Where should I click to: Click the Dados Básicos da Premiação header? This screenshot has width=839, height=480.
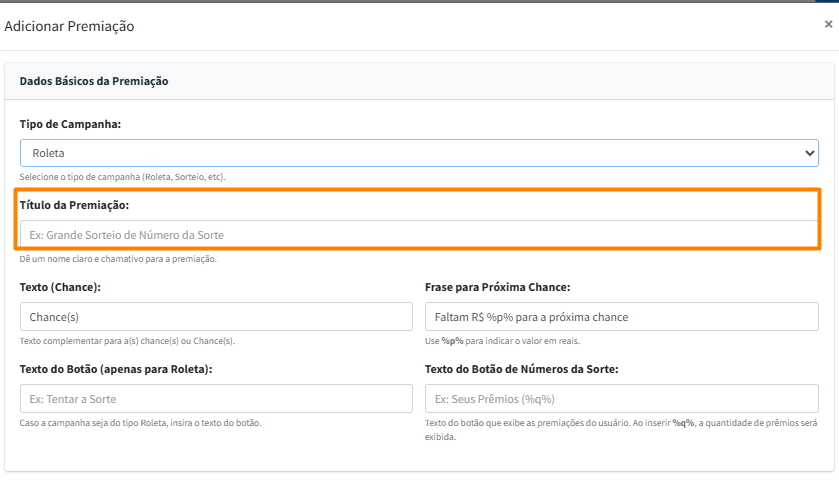94,81
